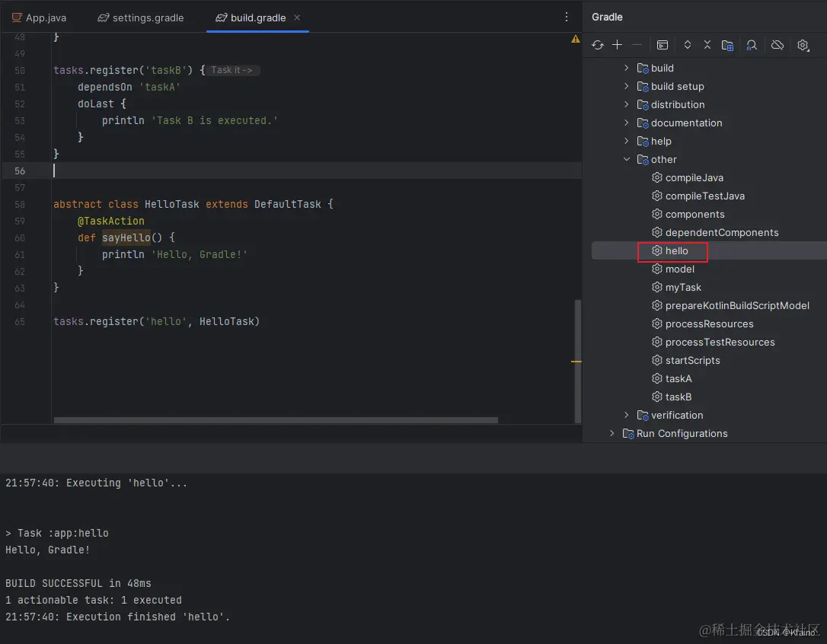
Task: Click 'BUILD SUCCESSFUL in 48ms' console line
Action: pos(78,583)
